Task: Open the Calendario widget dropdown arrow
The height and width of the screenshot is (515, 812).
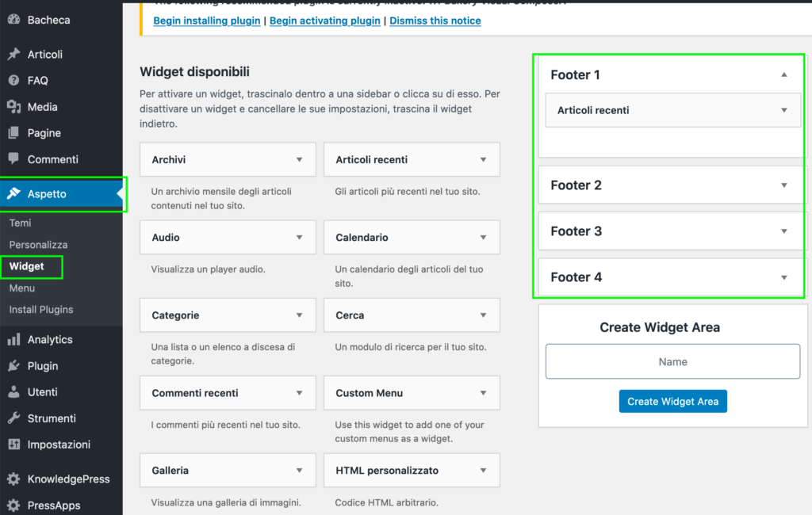Action: [483, 237]
